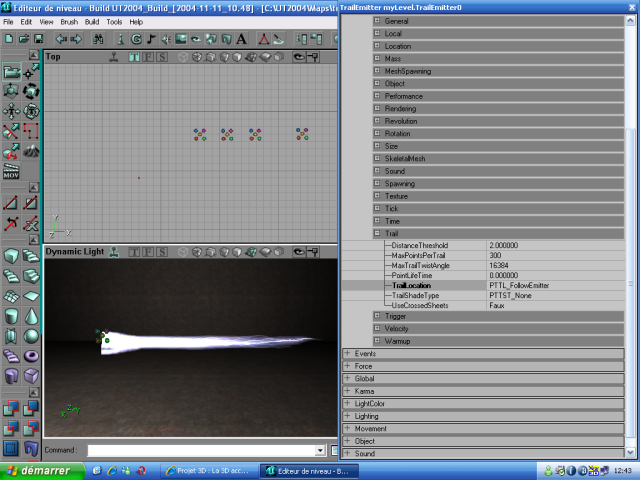Switch to Projet 3D taskbar window
Image resolution: width=640 pixels, height=480 pixels.
coord(205,470)
